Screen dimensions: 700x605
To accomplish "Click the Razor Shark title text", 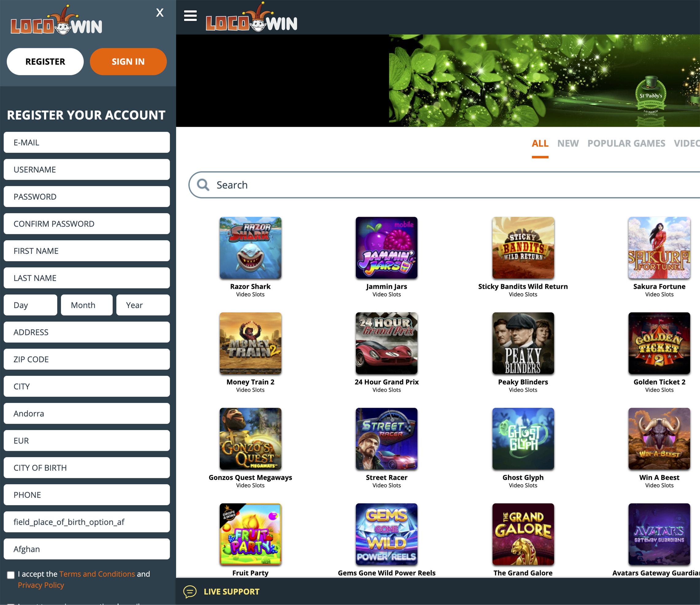I will (250, 286).
